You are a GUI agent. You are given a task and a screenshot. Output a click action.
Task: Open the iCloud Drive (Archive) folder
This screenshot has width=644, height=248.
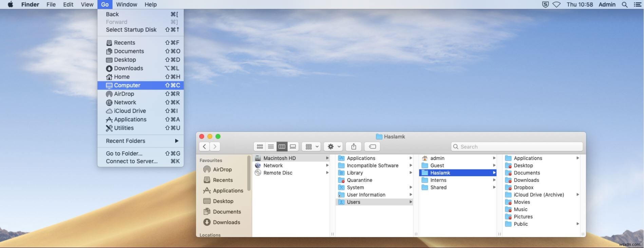click(538, 195)
